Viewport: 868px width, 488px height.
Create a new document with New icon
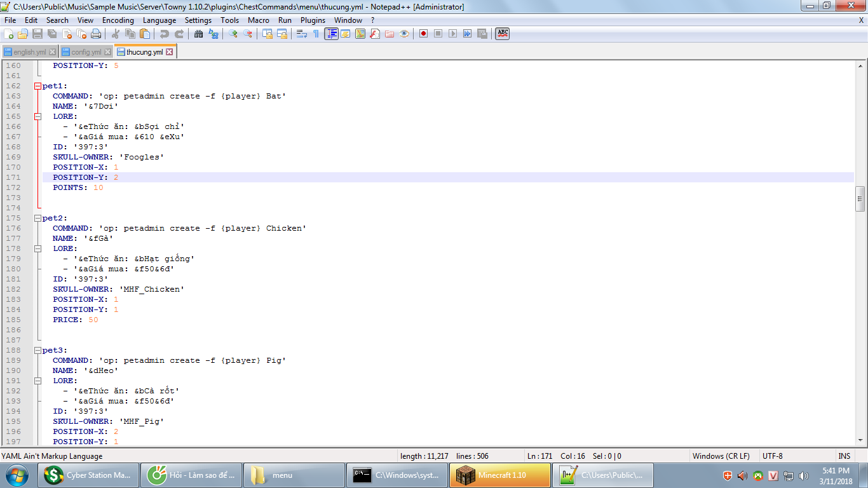point(8,34)
